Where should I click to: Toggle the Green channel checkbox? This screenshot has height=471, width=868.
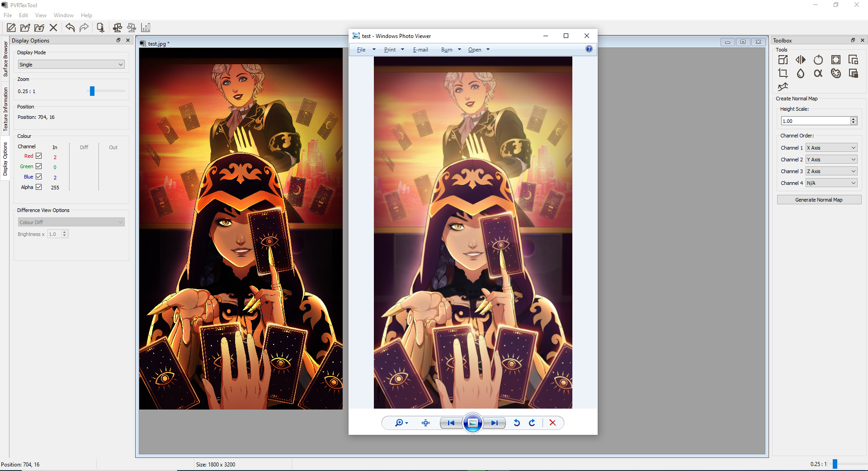pos(39,166)
